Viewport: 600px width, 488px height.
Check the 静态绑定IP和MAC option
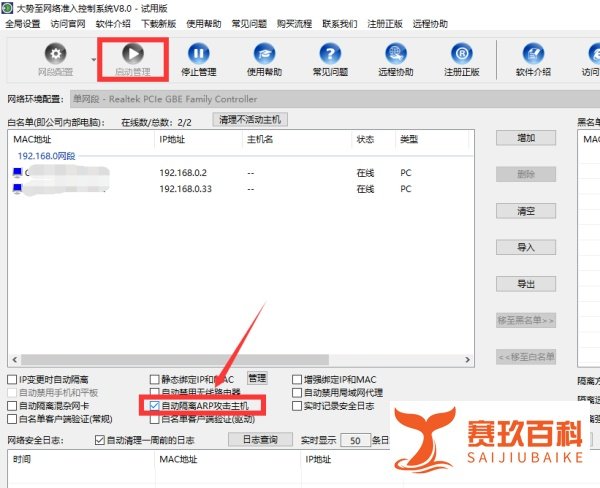tap(155, 379)
